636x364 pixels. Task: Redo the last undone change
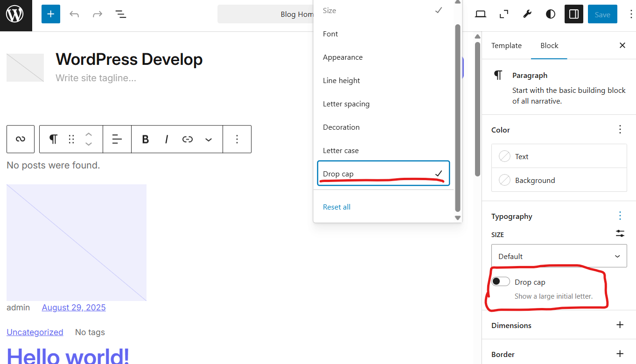point(98,14)
